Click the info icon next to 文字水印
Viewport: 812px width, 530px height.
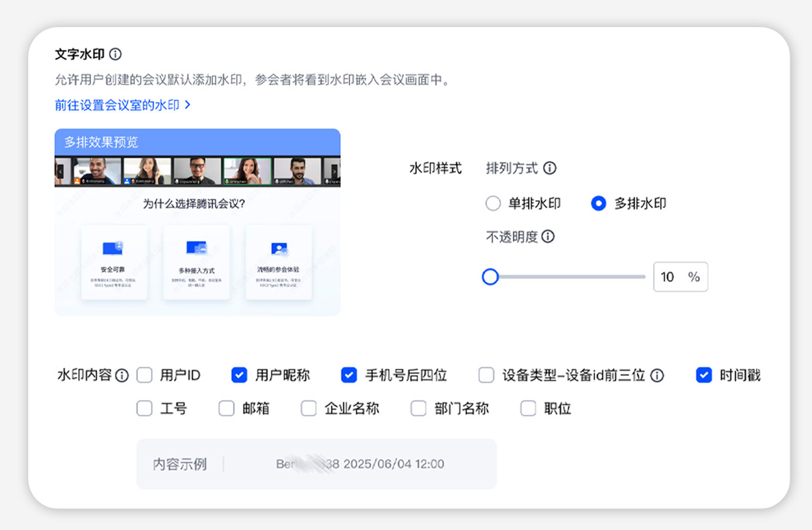(x=115, y=54)
